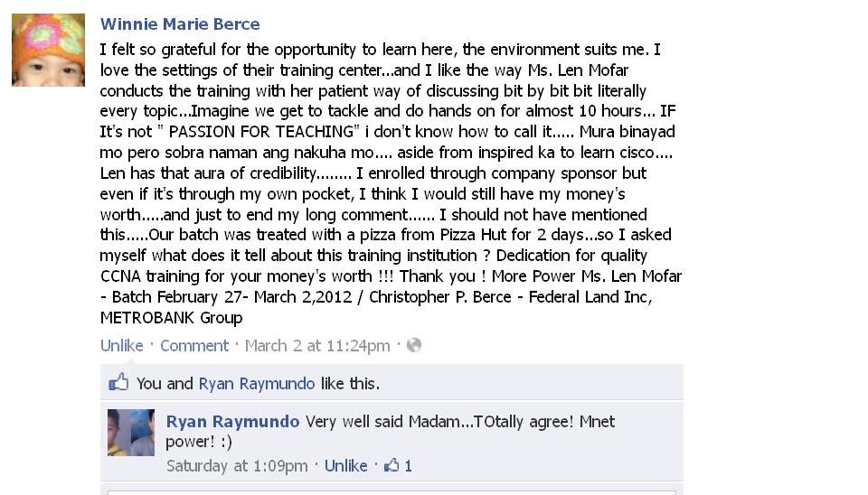
Task: Open the 'March 2 at 11:24pm' post timestamp
Action: [x=317, y=345]
